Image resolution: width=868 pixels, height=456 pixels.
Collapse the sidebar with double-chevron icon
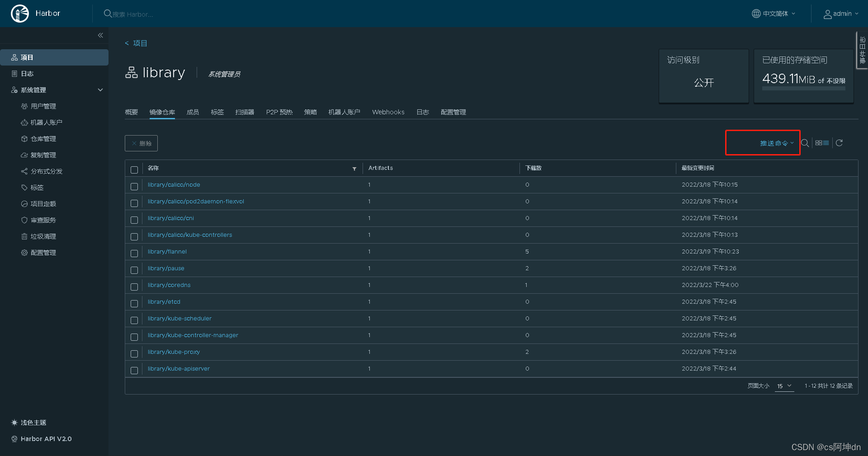(100, 35)
